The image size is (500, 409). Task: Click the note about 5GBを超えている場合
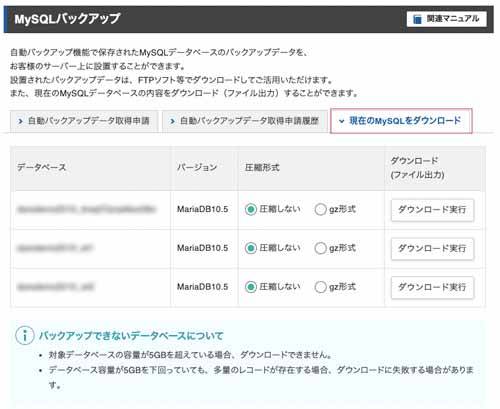click(190, 355)
